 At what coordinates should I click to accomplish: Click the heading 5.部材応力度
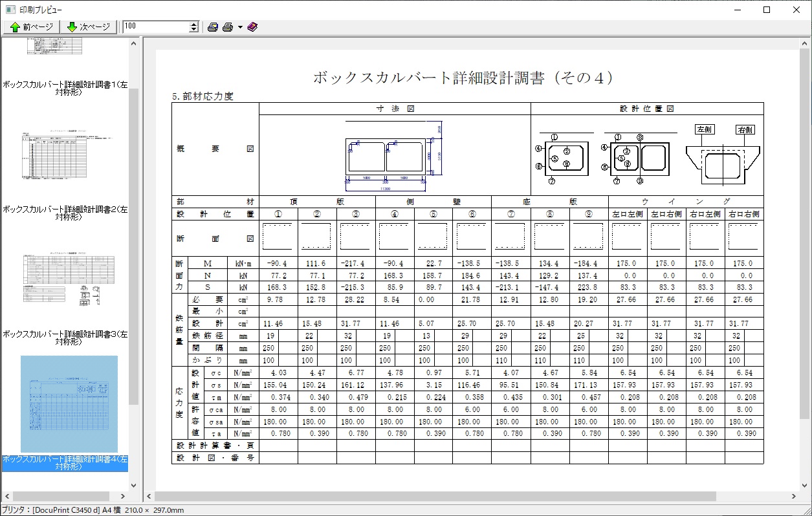pyautogui.click(x=203, y=96)
